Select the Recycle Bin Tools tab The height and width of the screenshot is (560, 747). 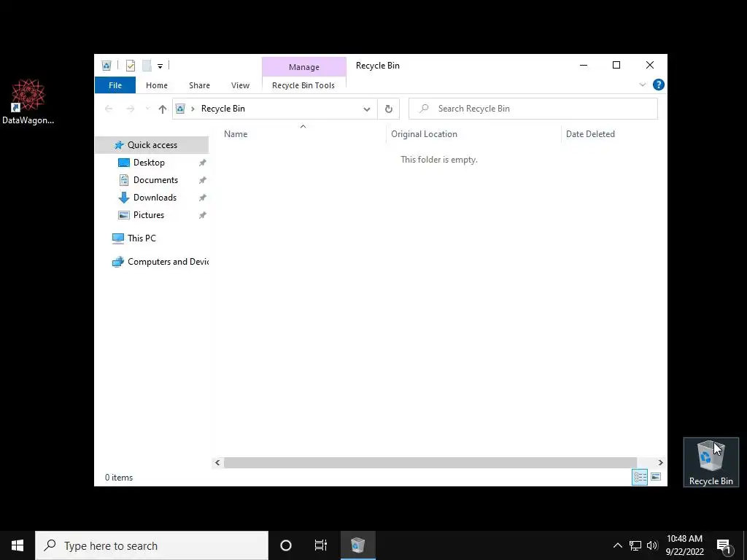303,85
